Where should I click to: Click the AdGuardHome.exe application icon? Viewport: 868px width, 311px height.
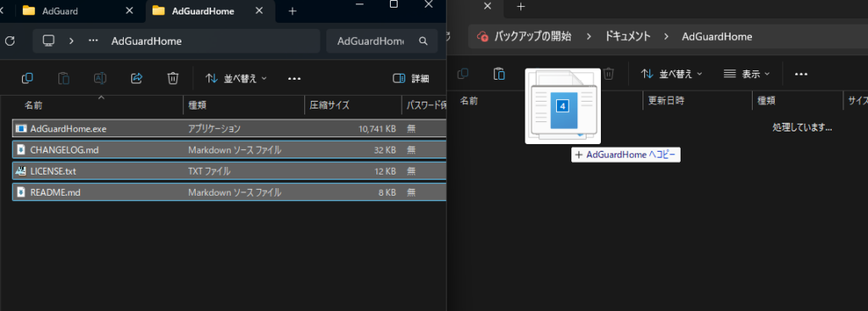(21, 129)
